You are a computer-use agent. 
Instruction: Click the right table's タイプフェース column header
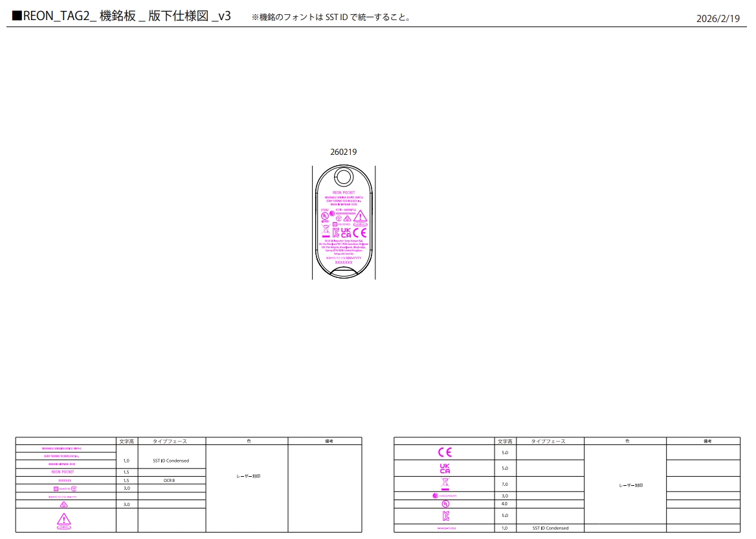(x=550, y=441)
